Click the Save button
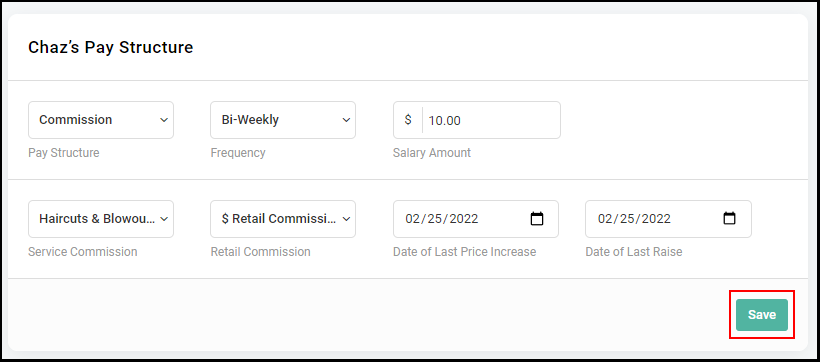 (761, 315)
